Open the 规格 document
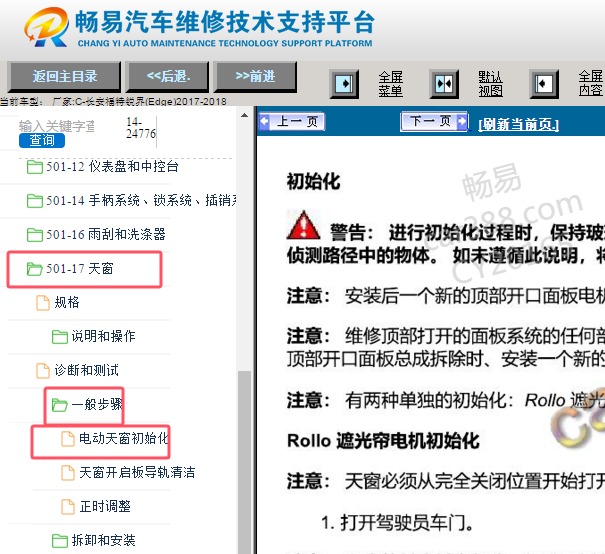This screenshot has width=605, height=554. [67, 302]
